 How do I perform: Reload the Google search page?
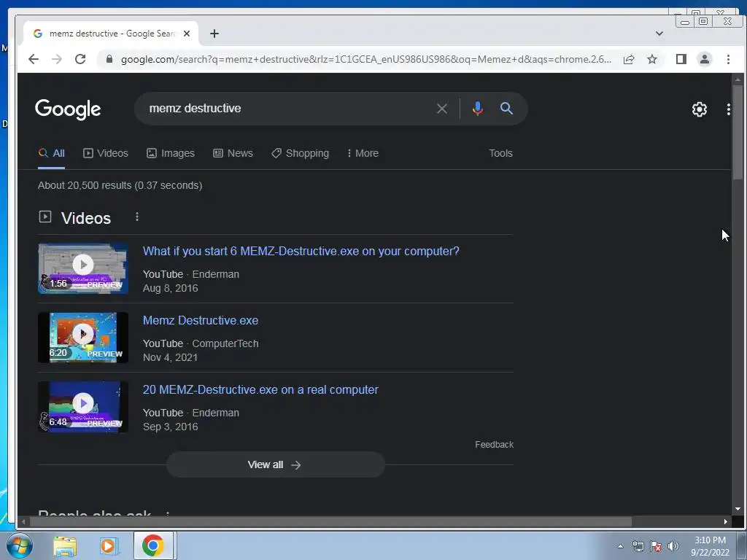[x=80, y=59]
